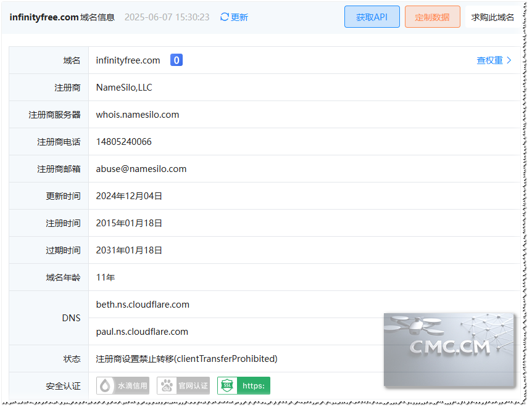The width and height of the screenshot is (532, 410).
Task: Click DNS entry beth.ns.cloudflare.com
Action: [143, 305]
